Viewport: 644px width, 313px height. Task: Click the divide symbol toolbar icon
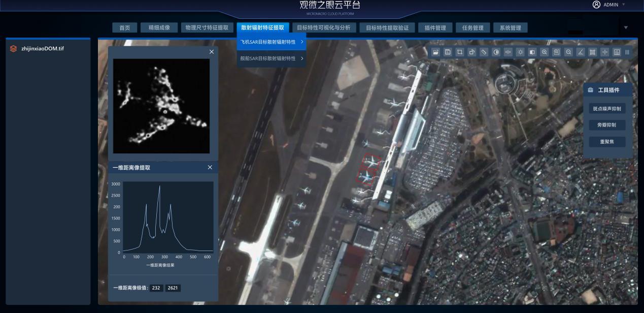pos(605,52)
